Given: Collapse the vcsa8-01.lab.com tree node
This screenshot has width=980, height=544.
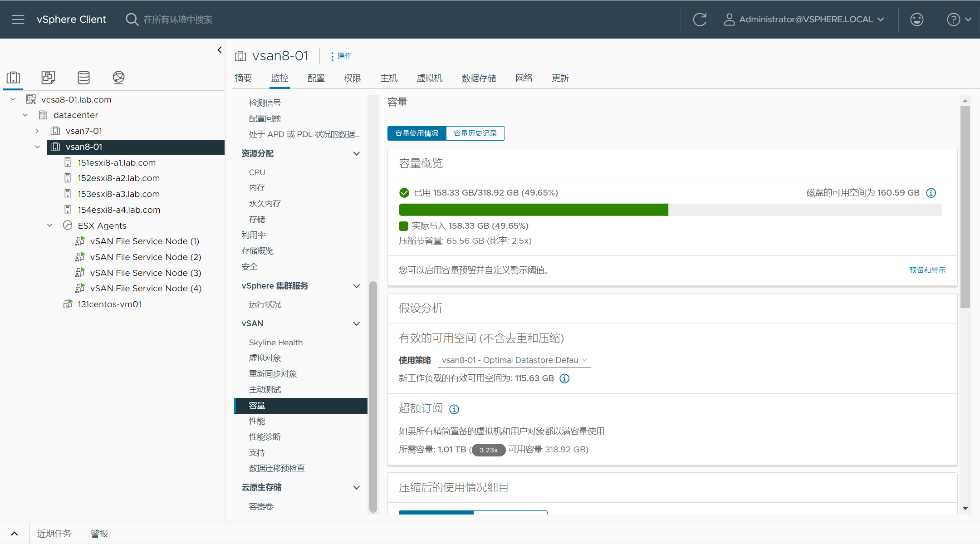Looking at the screenshot, I should click(x=13, y=99).
